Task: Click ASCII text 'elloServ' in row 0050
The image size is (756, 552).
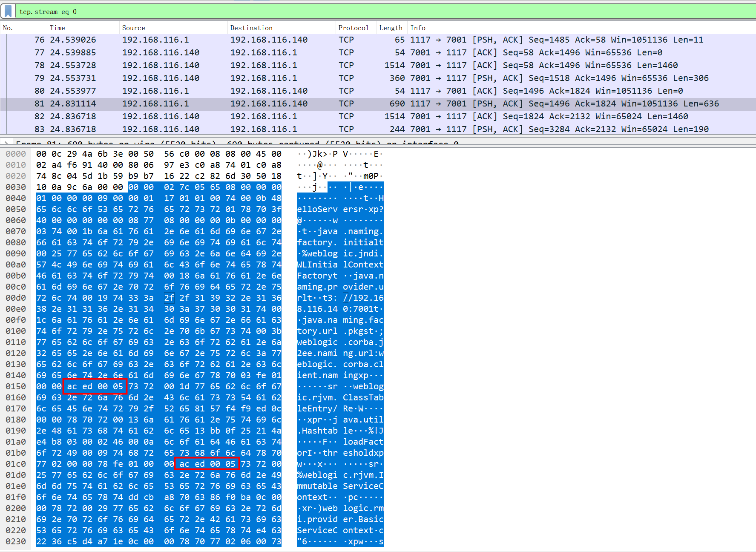Action: tap(317, 209)
